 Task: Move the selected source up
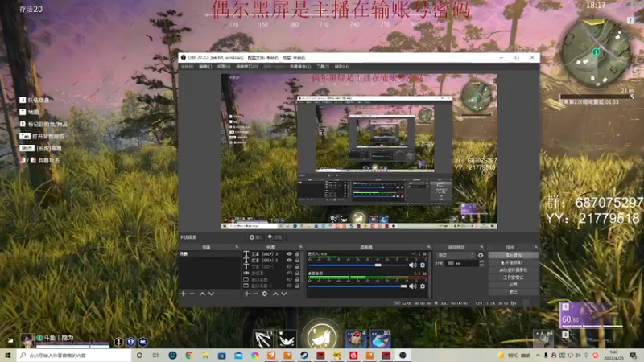pos(275,294)
